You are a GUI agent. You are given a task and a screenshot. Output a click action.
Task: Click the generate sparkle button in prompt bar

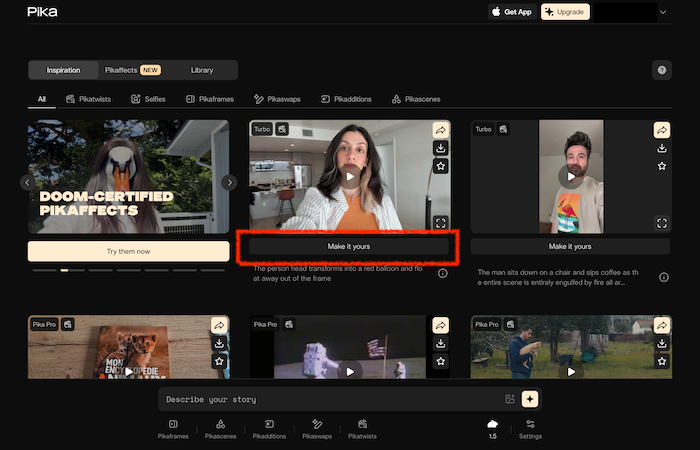(x=529, y=399)
